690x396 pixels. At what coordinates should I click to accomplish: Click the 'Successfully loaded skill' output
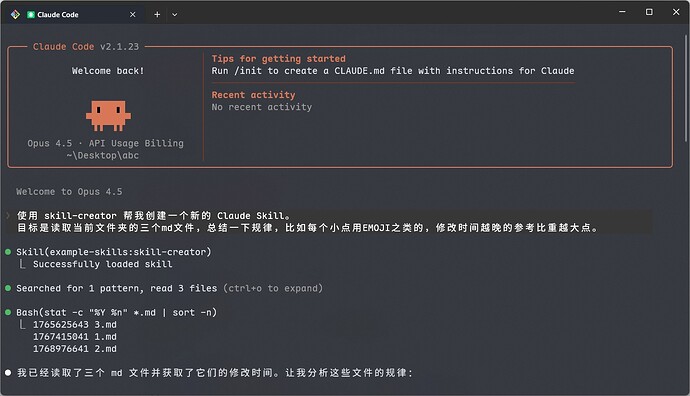pyautogui.click(x=103, y=264)
